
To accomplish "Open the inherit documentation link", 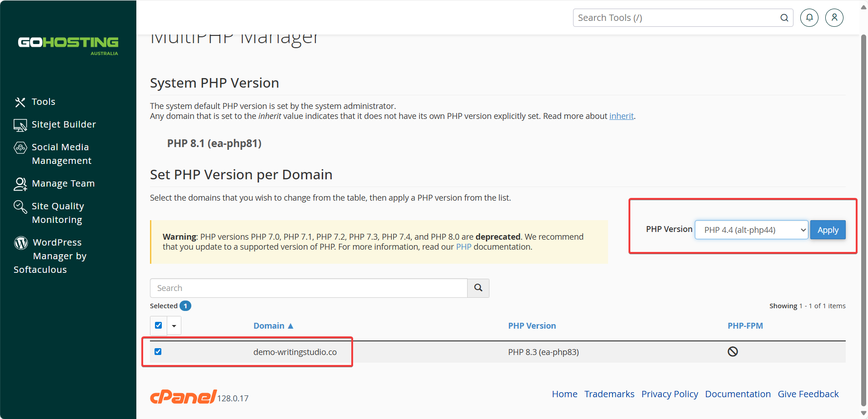I will pos(621,116).
